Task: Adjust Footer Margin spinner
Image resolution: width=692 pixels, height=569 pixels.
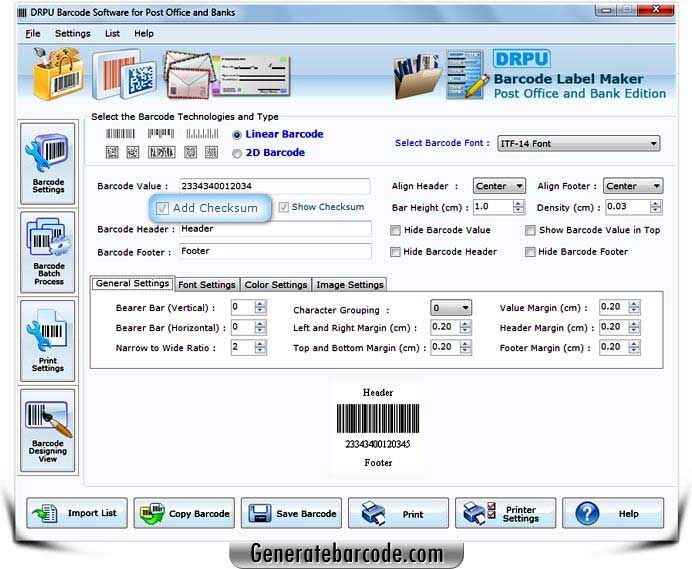Action: 634,347
